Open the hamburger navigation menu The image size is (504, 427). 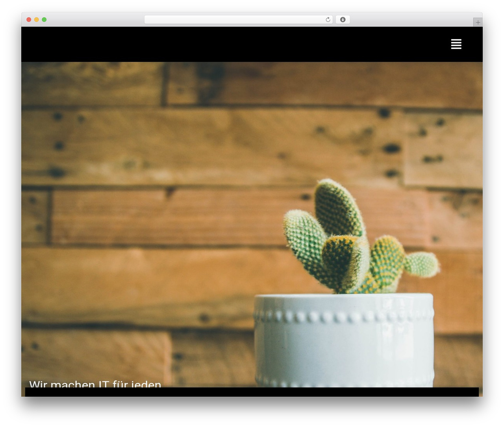[456, 44]
